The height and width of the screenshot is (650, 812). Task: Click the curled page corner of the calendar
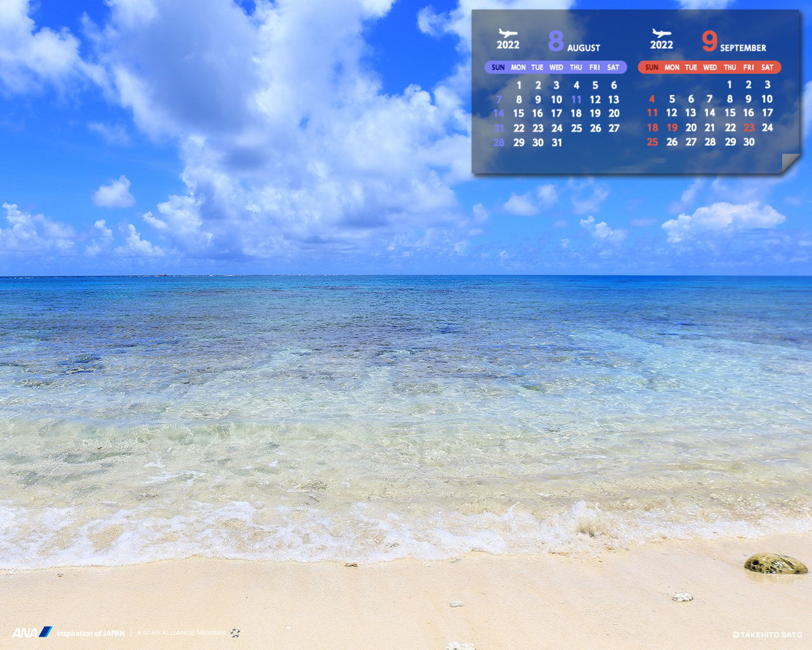[x=790, y=163]
